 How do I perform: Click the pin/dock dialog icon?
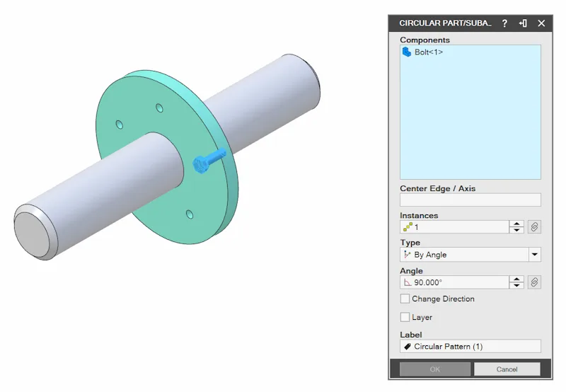(523, 23)
